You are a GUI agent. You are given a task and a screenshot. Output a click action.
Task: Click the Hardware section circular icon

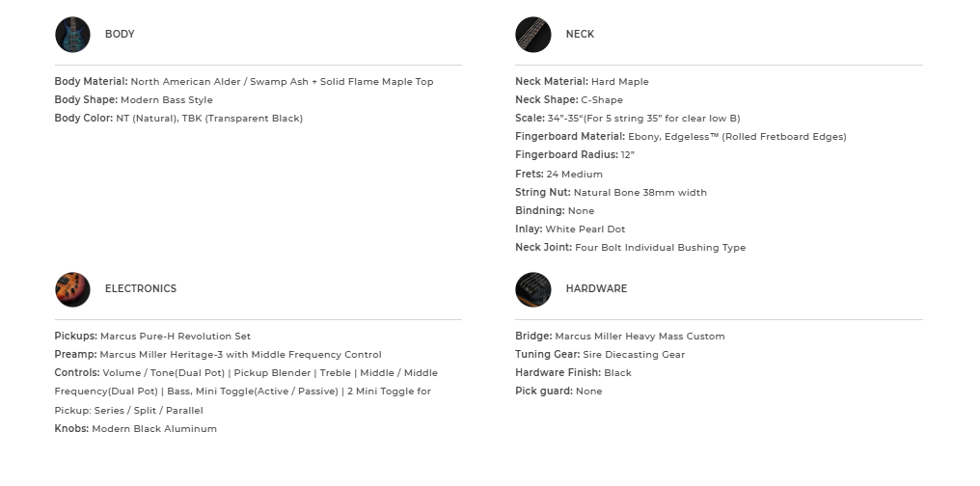tap(532, 289)
